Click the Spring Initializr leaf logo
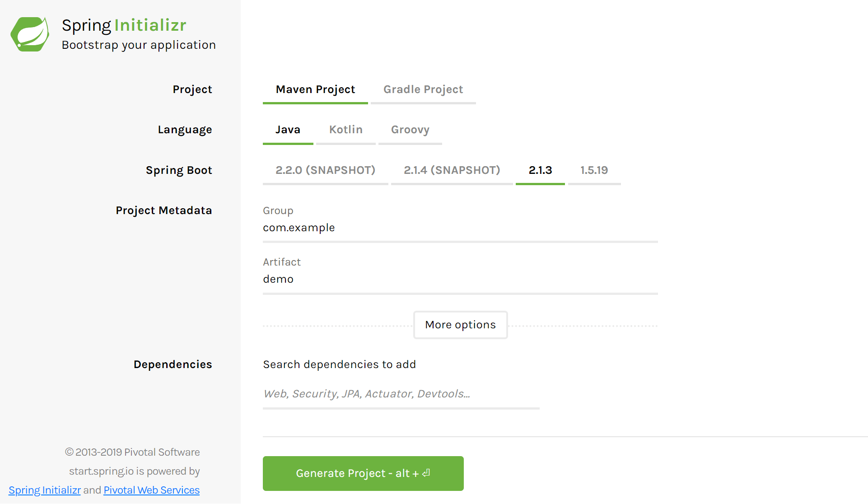This screenshot has height=504, width=868. pos(29,33)
